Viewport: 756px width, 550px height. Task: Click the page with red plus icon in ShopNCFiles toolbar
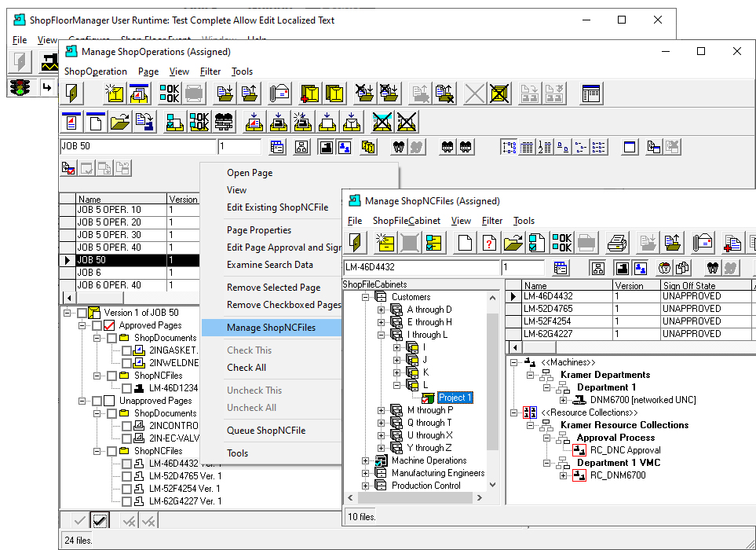(x=732, y=243)
